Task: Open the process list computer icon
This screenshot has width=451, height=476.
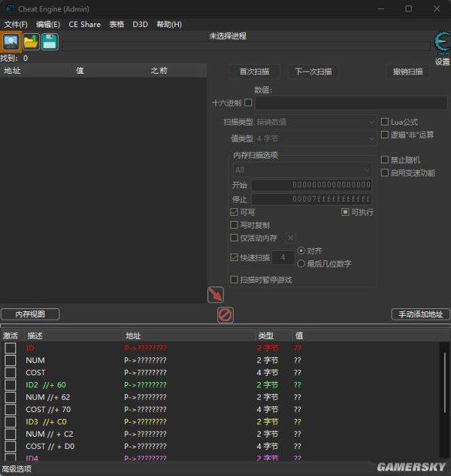Action: click(11, 41)
